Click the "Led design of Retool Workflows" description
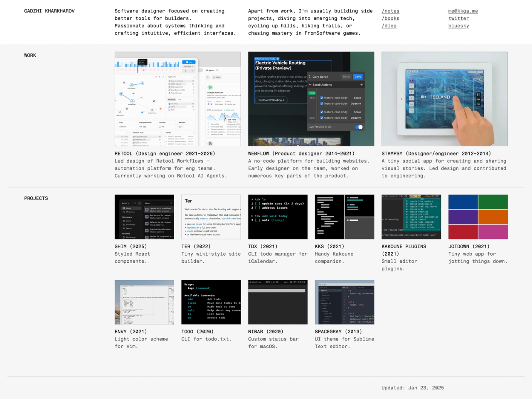532x399 pixels. click(171, 169)
